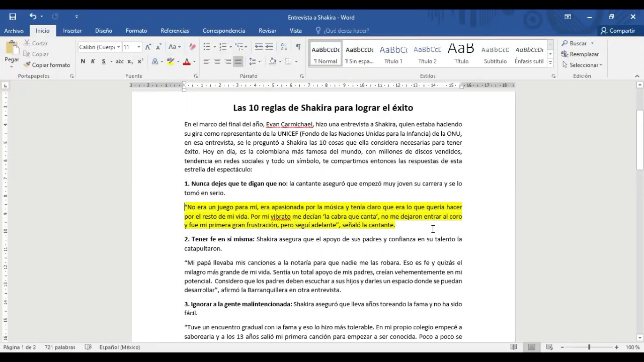Screen dimensions: 644x362
Task: Open the Change Case (Aa) menu
Action: tap(174, 47)
